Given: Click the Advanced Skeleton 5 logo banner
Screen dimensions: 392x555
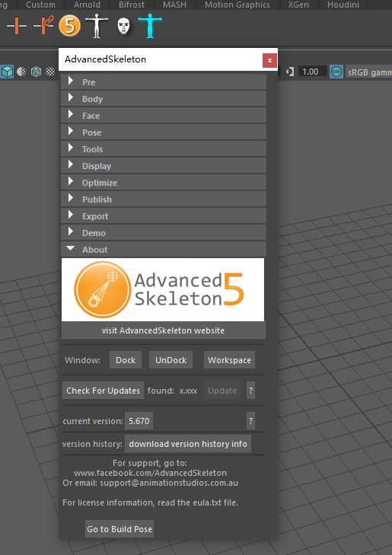Looking at the screenshot, I should [163, 289].
